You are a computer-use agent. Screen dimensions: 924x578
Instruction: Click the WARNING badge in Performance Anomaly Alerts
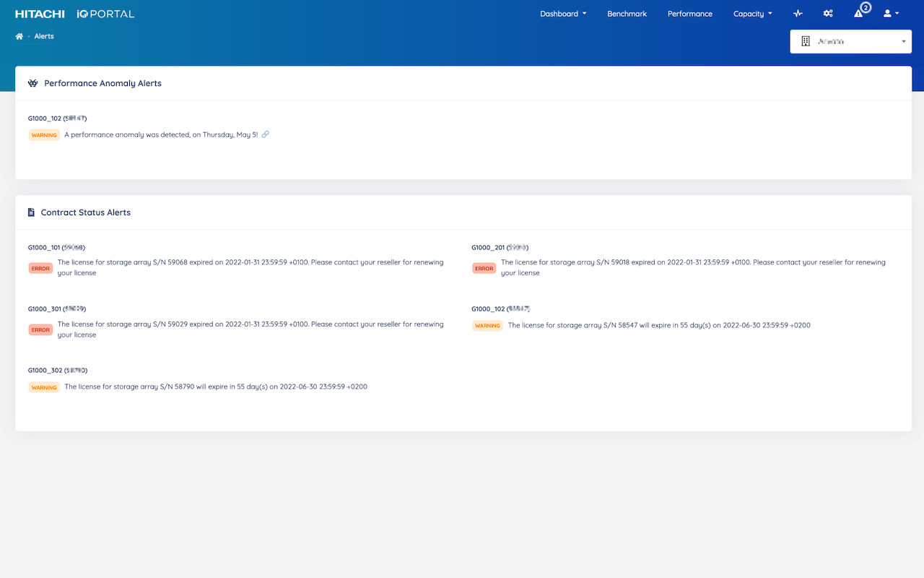point(44,135)
